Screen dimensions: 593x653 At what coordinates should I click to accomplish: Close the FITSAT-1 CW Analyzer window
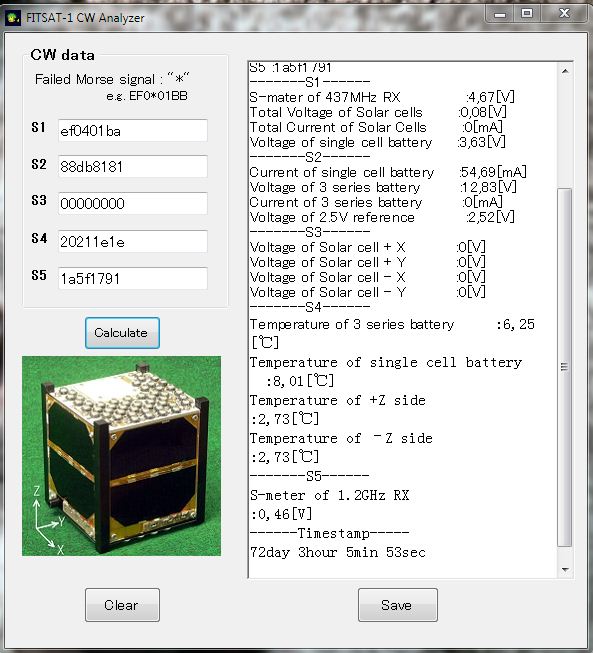pyautogui.click(x=565, y=14)
